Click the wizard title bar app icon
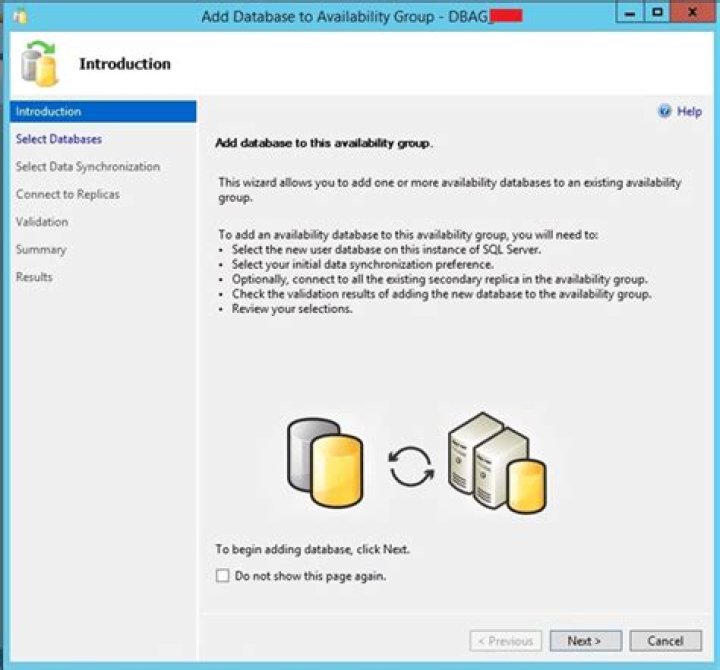The height and width of the screenshot is (670, 720). pos(21,17)
